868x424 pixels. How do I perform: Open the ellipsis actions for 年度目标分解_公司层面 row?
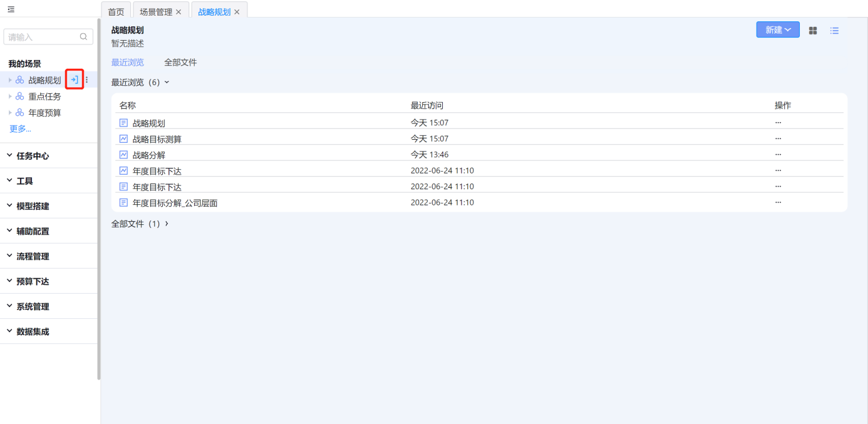(778, 202)
